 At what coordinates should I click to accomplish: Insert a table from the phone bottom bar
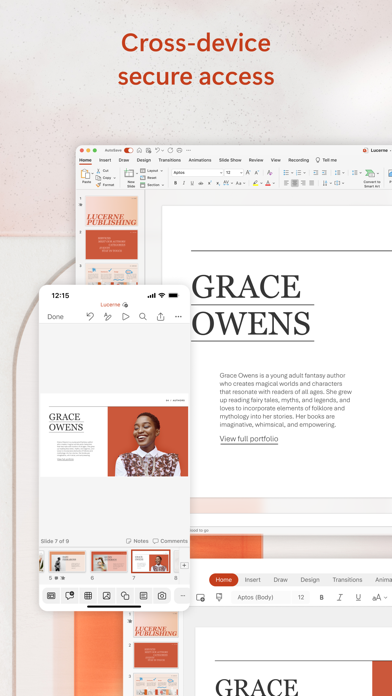[88, 596]
